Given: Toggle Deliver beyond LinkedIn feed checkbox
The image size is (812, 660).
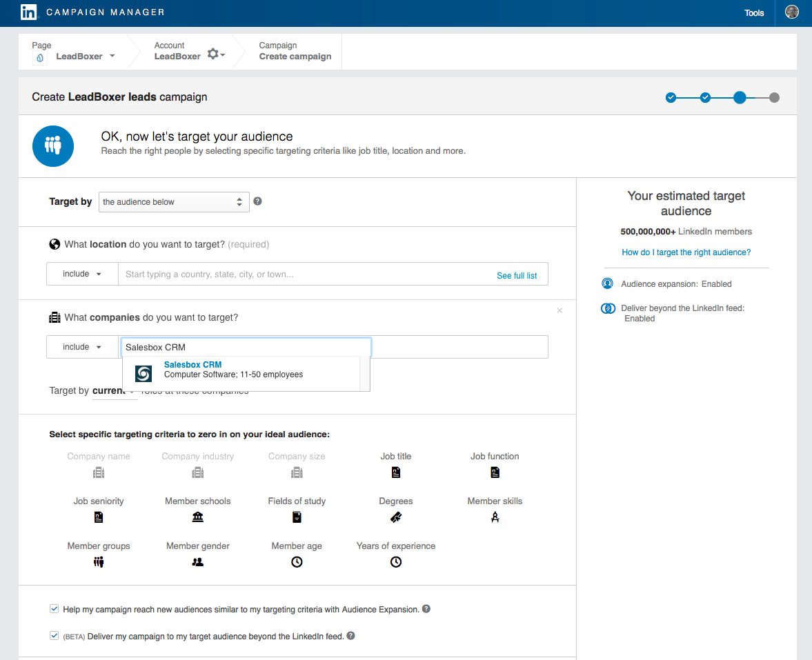Looking at the screenshot, I should (x=54, y=636).
